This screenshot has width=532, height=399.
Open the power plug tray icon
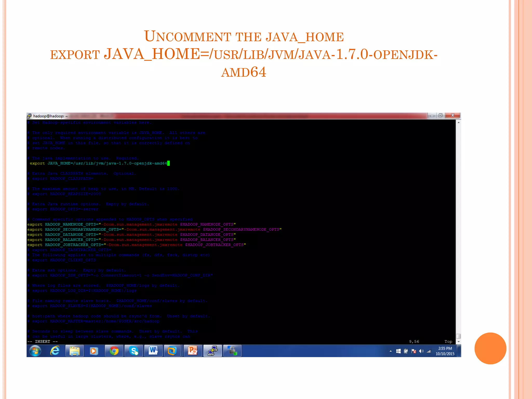(x=406, y=351)
